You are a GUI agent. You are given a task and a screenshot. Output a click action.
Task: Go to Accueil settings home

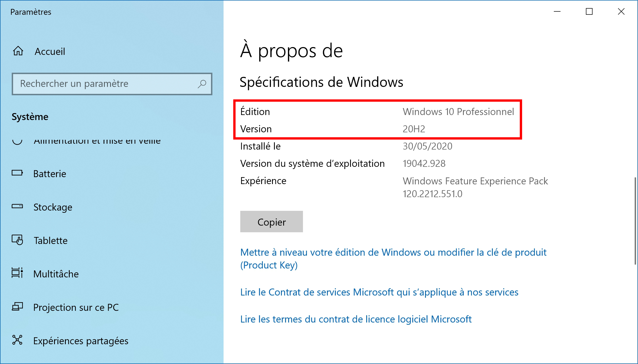tap(50, 52)
